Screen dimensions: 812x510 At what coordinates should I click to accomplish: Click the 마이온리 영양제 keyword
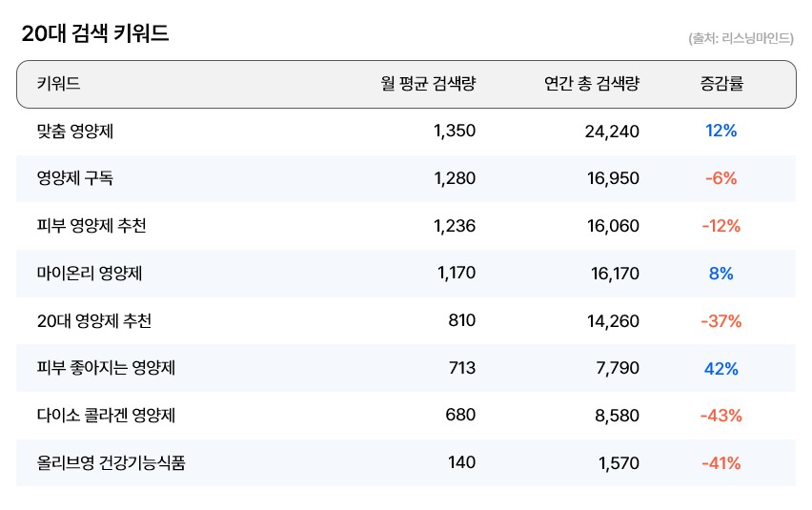(90, 274)
